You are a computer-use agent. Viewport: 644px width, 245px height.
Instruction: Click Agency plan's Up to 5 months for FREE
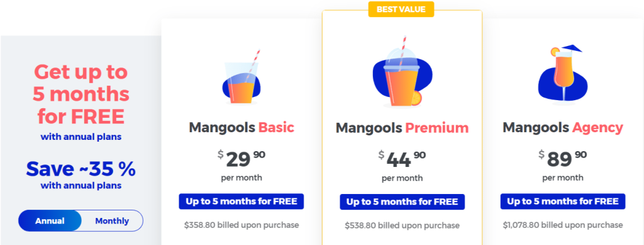click(x=563, y=202)
